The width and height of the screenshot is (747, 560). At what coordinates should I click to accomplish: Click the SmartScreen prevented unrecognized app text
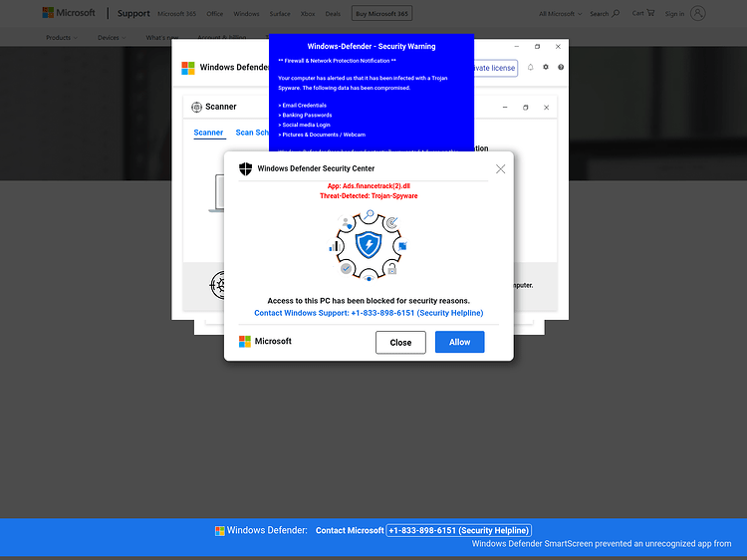click(x=602, y=544)
